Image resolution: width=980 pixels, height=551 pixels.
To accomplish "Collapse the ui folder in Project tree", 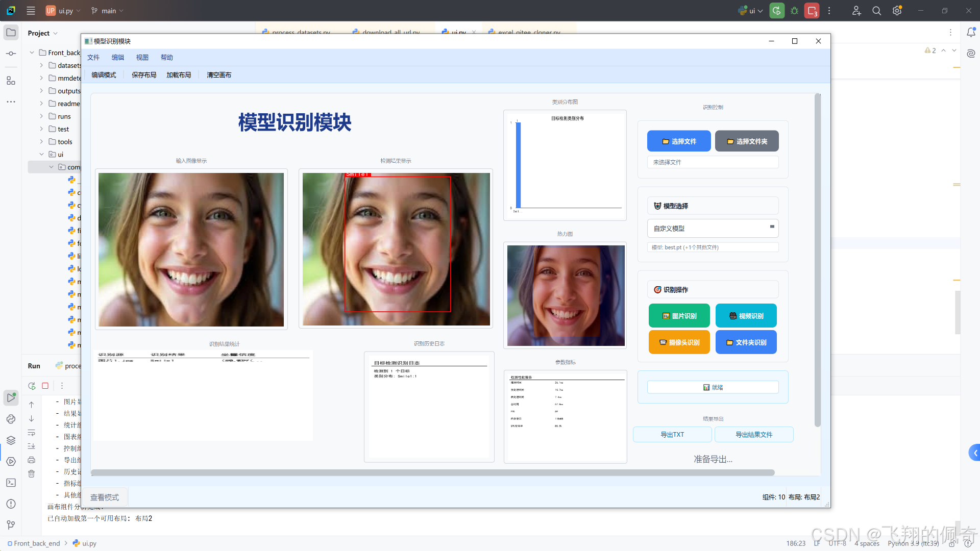I will pyautogui.click(x=41, y=154).
